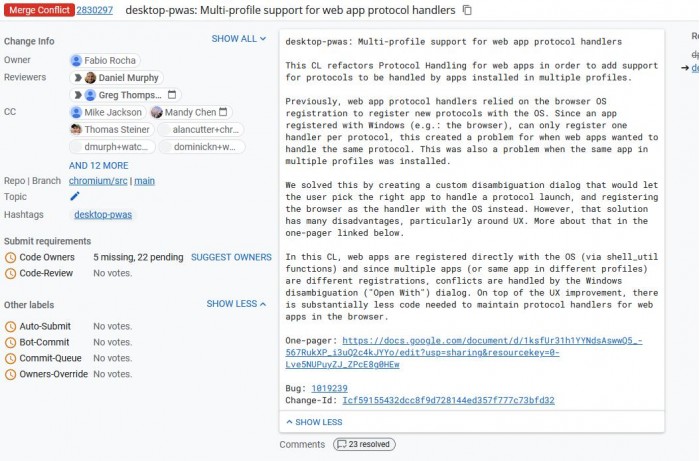This screenshot has width=700, height=461.
Task: Click the desktop-pwas hashtag chip
Action: (x=105, y=214)
